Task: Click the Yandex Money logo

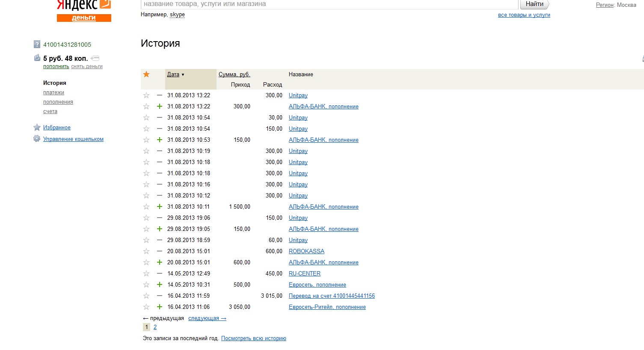Action: pos(84,11)
